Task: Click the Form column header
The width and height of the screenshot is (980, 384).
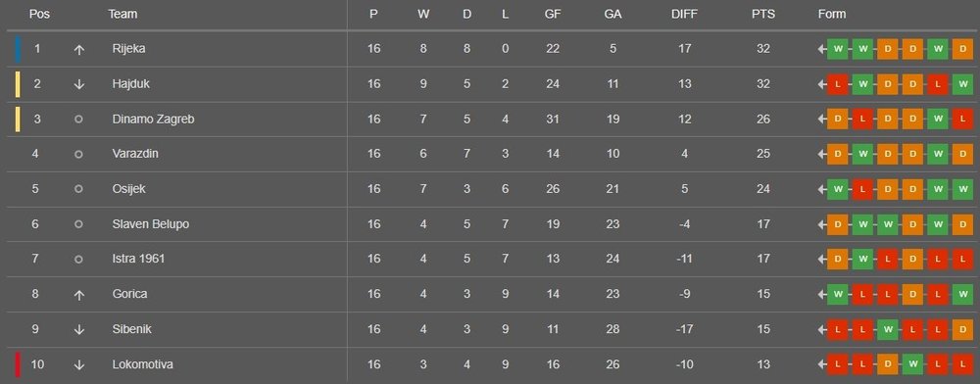Action: (x=831, y=14)
